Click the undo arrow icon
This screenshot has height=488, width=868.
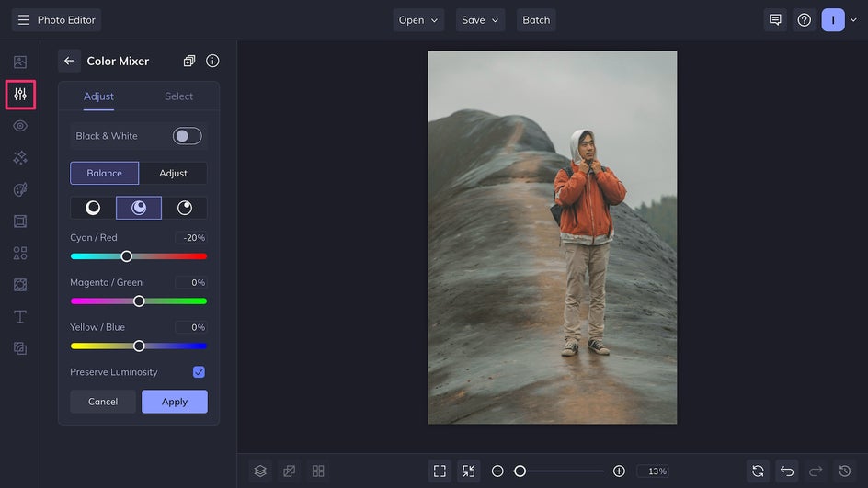point(787,471)
